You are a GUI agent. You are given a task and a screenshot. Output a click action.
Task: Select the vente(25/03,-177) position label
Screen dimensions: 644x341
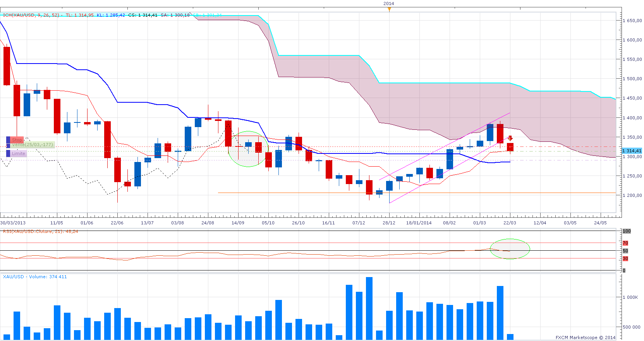point(30,145)
